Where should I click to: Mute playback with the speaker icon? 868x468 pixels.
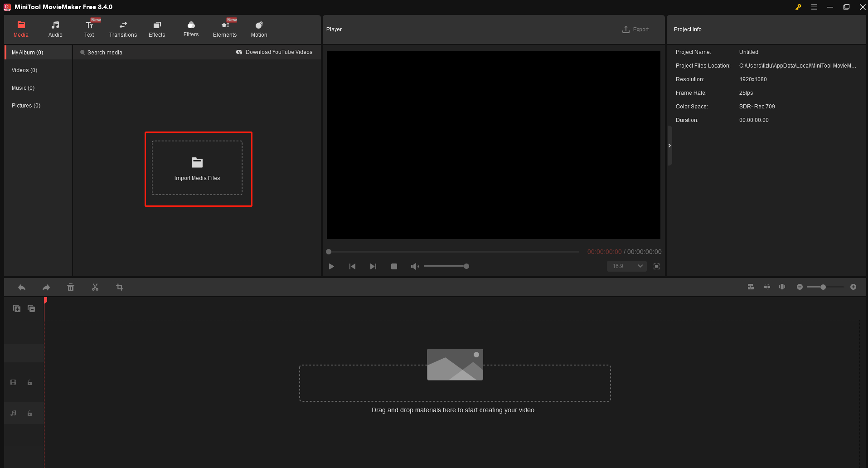[x=414, y=266]
